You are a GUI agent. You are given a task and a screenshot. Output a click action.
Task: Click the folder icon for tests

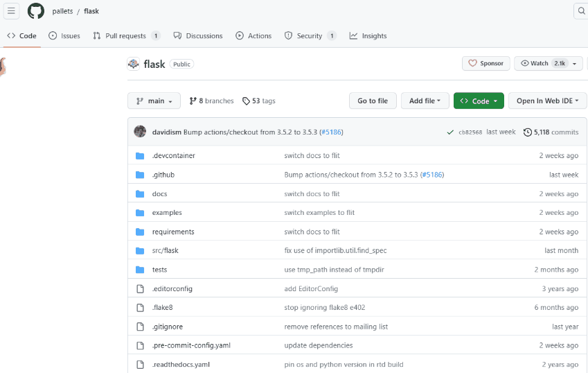pyautogui.click(x=140, y=270)
